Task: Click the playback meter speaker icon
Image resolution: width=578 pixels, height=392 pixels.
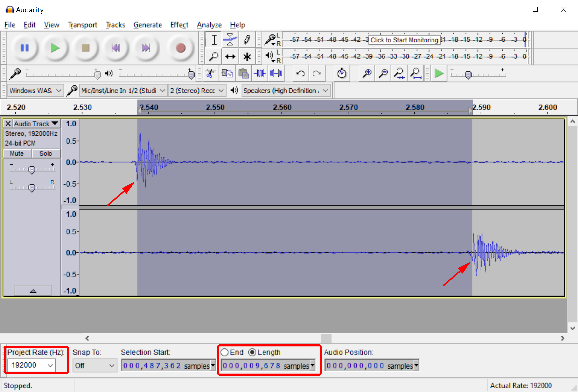Action: tap(270, 56)
